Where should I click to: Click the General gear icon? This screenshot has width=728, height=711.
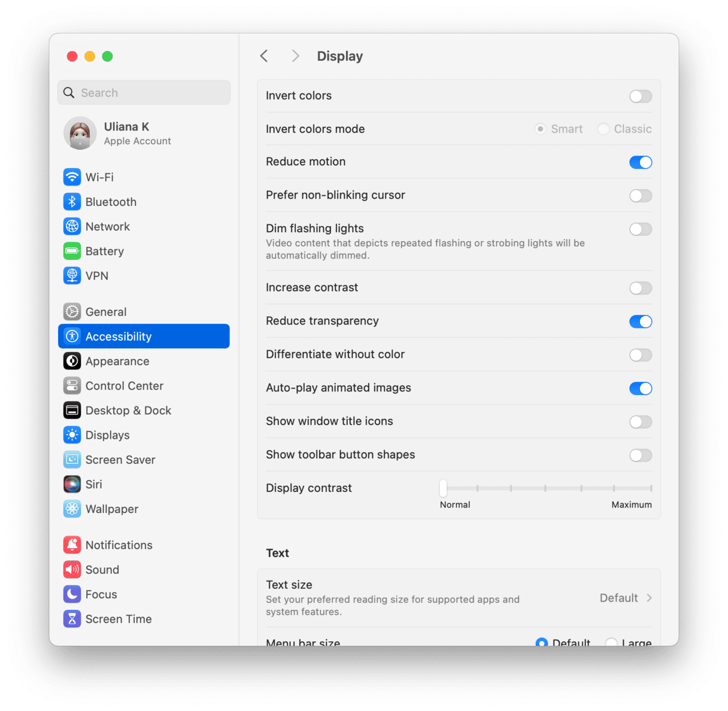(x=72, y=312)
